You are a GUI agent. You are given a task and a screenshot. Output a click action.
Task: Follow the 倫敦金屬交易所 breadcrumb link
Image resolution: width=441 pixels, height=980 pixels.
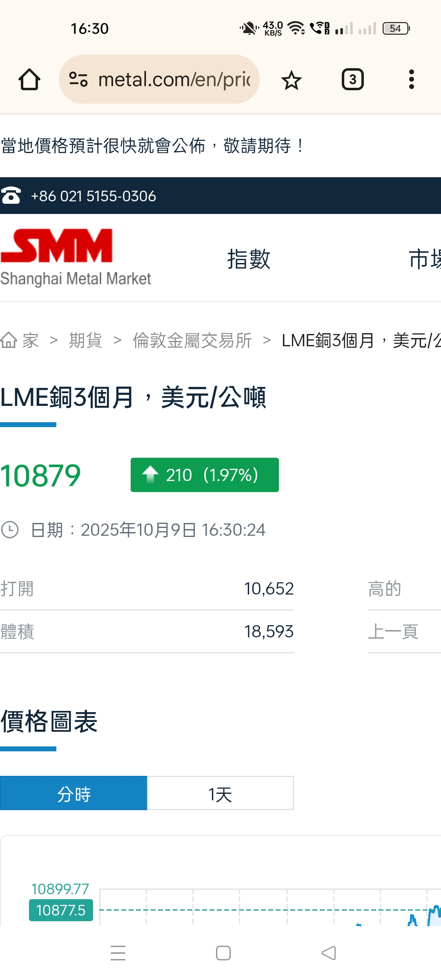192,340
